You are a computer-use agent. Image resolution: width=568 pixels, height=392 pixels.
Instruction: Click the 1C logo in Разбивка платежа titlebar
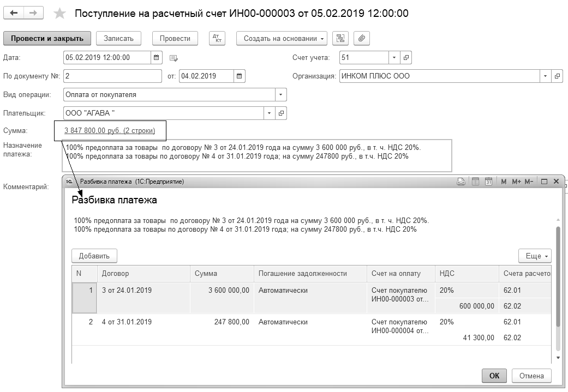pyautogui.click(x=69, y=182)
